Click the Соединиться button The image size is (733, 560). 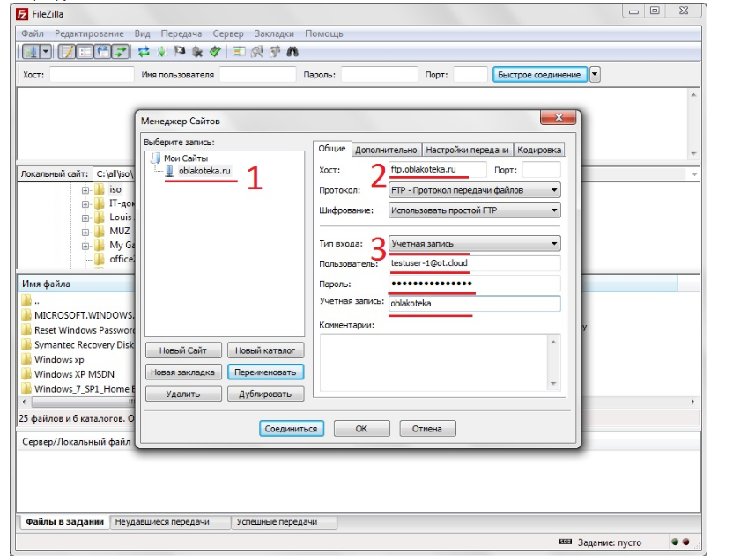click(x=292, y=429)
